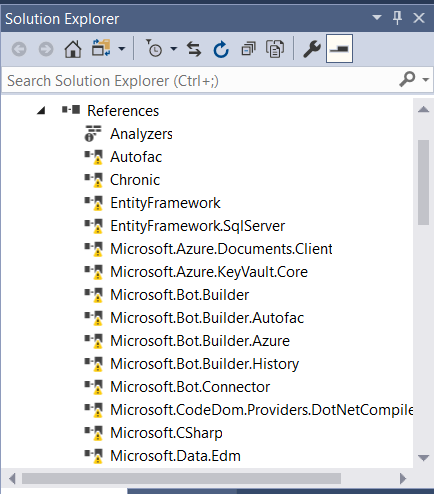Click the vertical scrollbar down arrow
Image resolution: width=434 pixels, height=494 pixels.
click(423, 458)
